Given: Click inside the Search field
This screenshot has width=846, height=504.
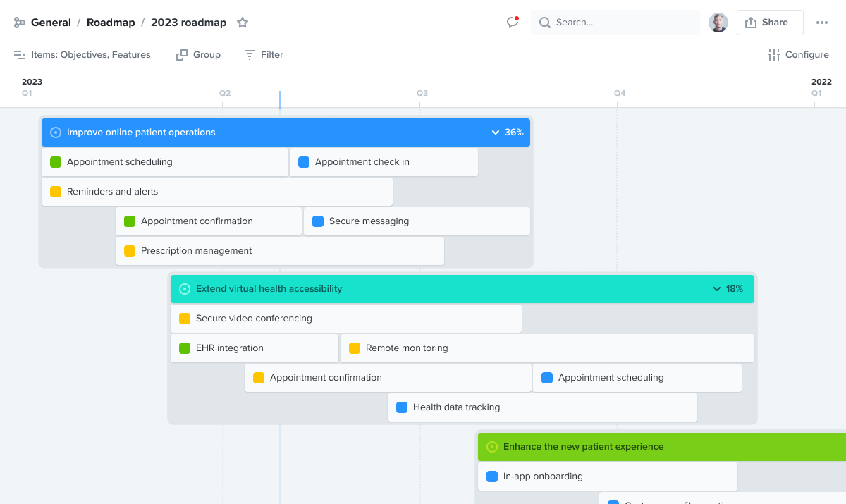Looking at the screenshot, I should click(620, 22).
